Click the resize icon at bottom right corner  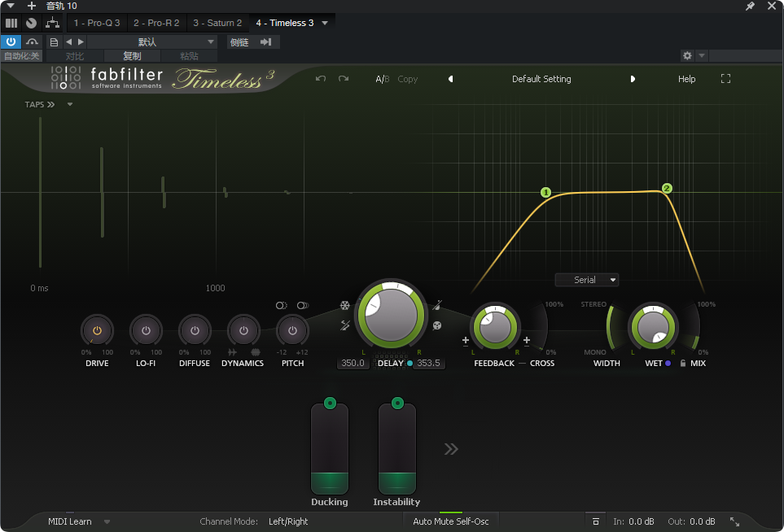pyautogui.click(x=734, y=521)
